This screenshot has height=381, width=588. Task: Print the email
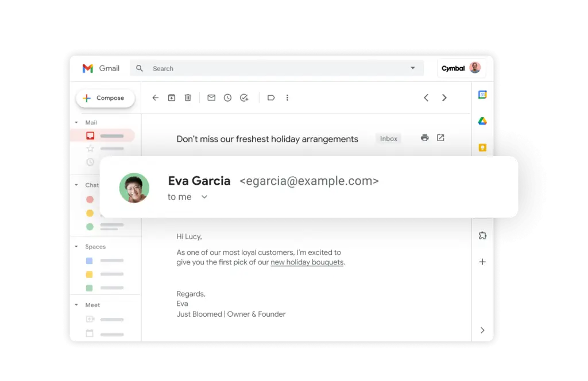pyautogui.click(x=424, y=138)
